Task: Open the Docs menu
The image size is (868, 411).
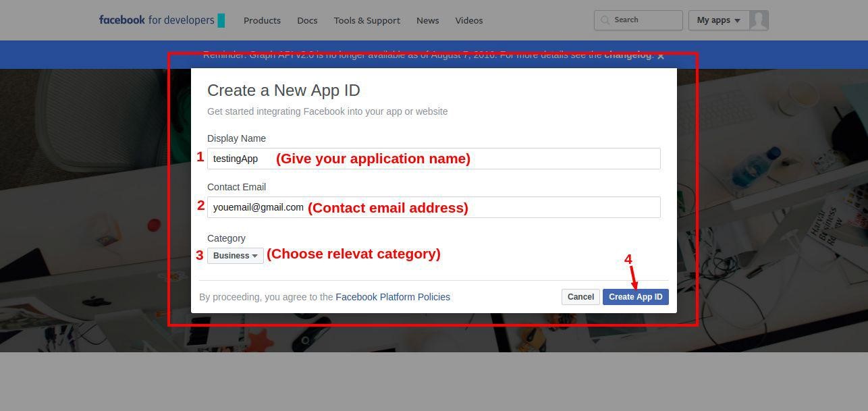Action: tap(307, 20)
